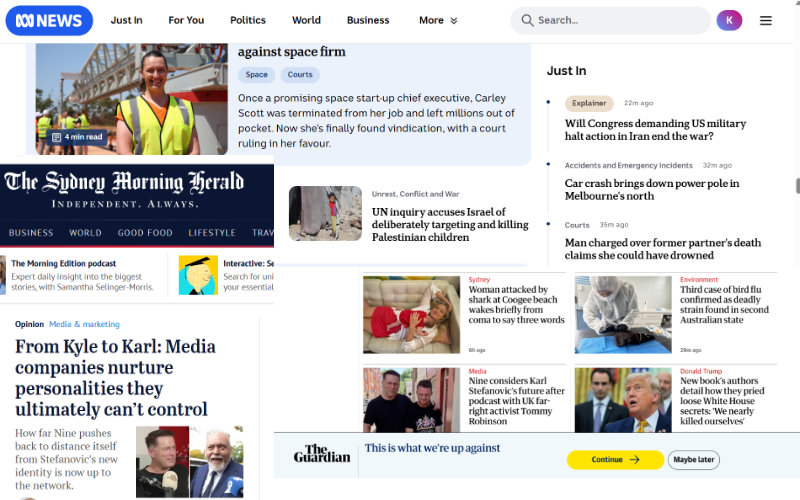Open Politics nav item
Viewport: 800px width, 500px height.
[x=248, y=20]
